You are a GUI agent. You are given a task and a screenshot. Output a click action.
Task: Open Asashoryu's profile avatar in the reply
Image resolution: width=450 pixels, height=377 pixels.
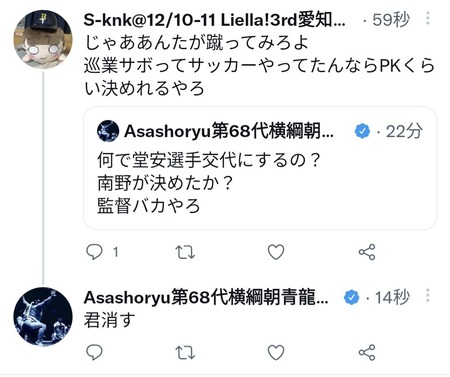point(43,317)
